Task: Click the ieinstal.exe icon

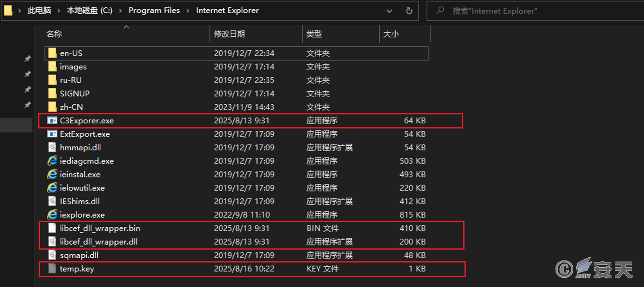Action: pyautogui.click(x=52, y=174)
